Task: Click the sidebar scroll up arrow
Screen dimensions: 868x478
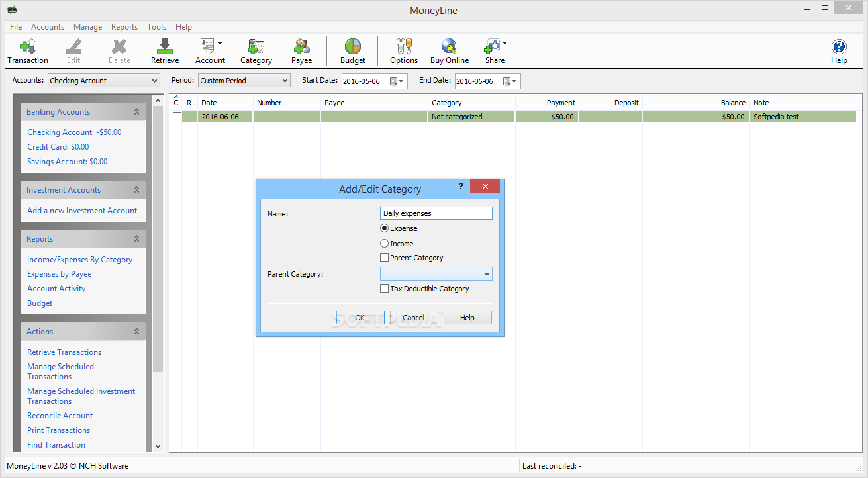Action: point(158,101)
